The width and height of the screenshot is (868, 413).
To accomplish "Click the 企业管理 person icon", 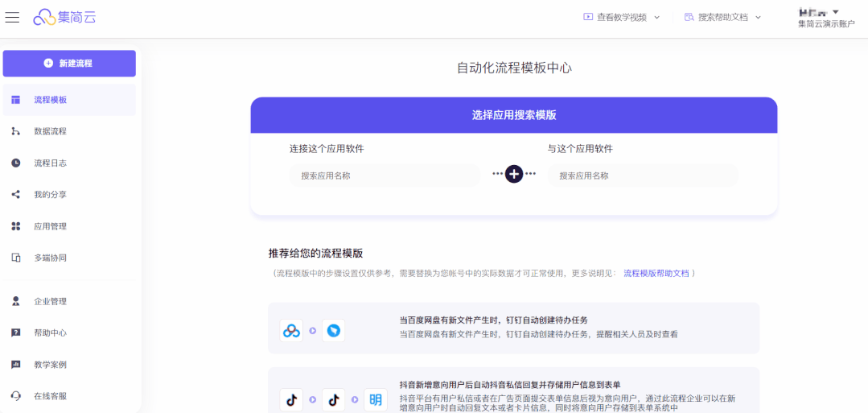I will pos(15,301).
